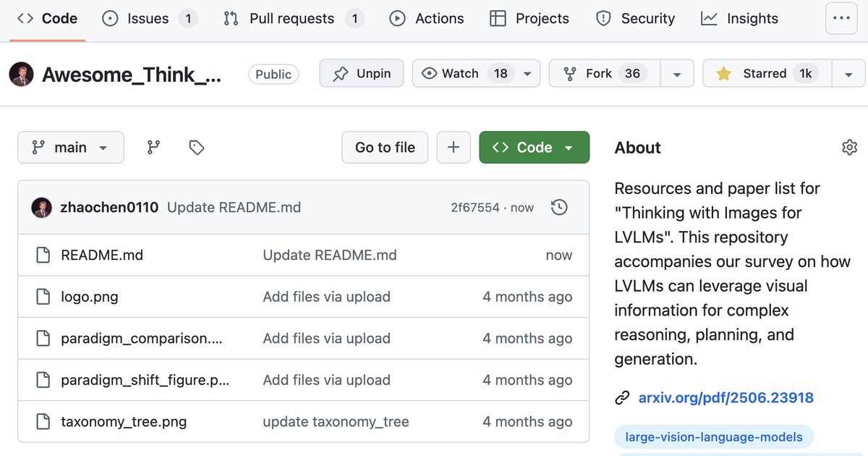The width and height of the screenshot is (868, 456).
Task: Click zhaochen0110 avatar in commit row
Action: (x=42, y=208)
